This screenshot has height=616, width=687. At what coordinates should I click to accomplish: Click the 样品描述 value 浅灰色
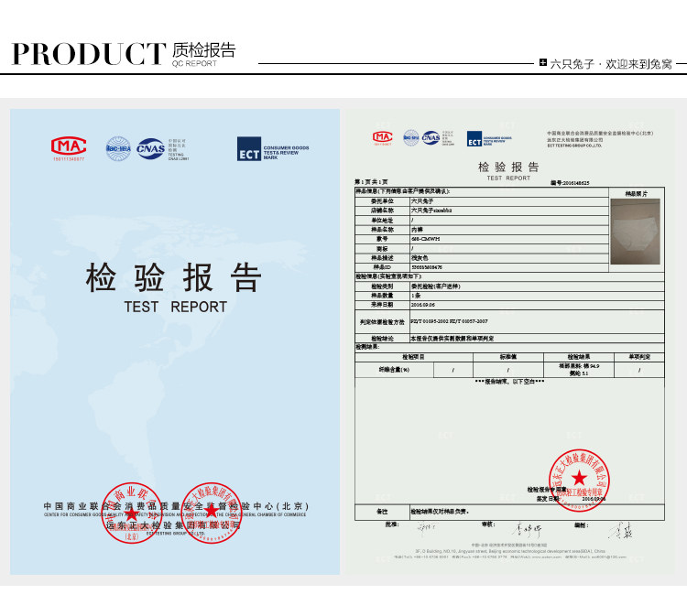(x=420, y=258)
